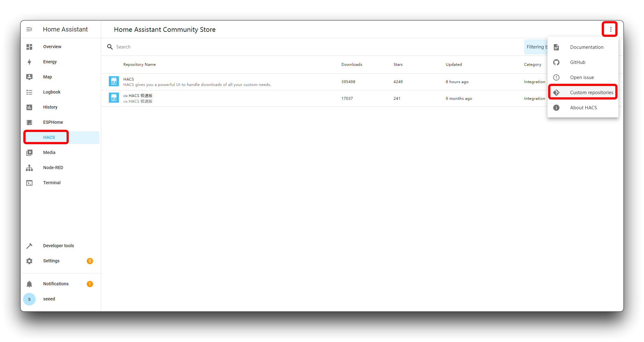Open Logbook in the sidebar
Image resolution: width=644 pixels, height=342 pixels.
61,92
